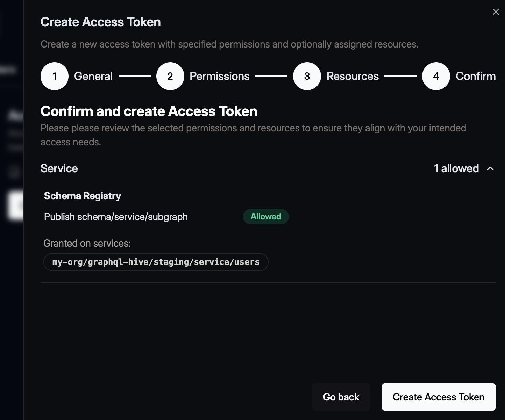
Task: Click the Create Access Token button
Action: [438, 397]
